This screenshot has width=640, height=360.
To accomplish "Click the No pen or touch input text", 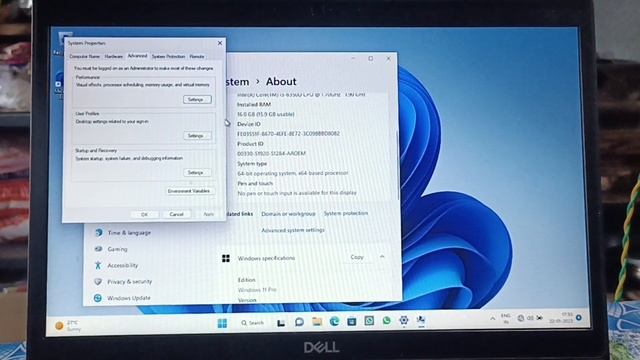I will pyautogui.click(x=297, y=193).
